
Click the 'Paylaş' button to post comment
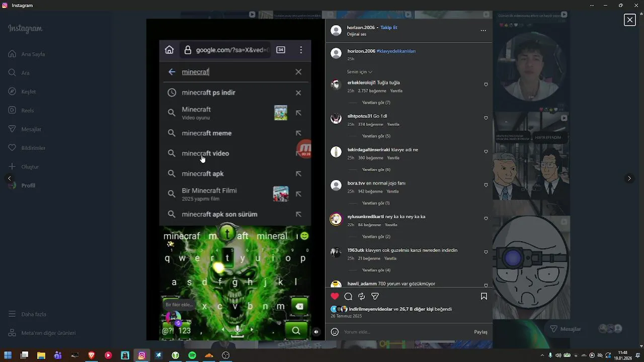click(x=480, y=332)
